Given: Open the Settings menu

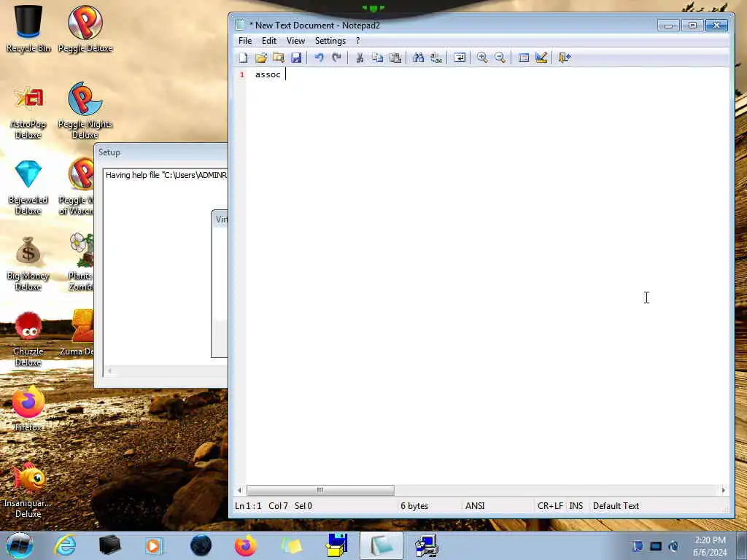Looking at the screenshot, I should tap(330, 41).
